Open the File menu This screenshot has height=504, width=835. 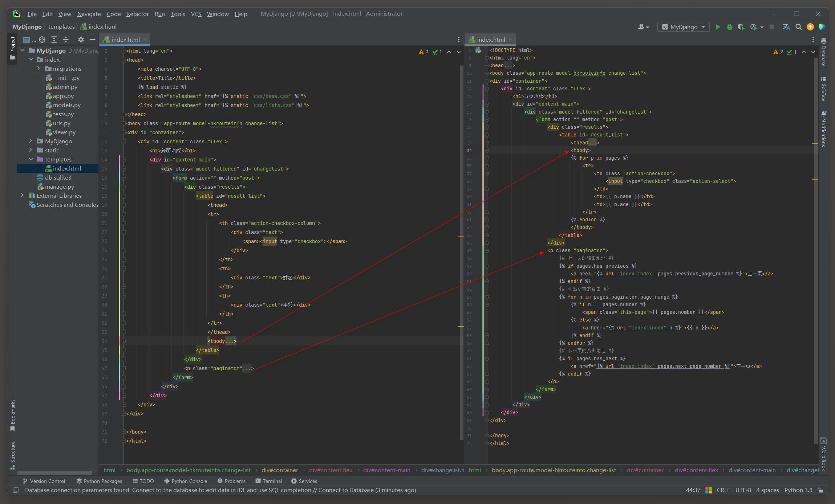click(x=32, y=14)
